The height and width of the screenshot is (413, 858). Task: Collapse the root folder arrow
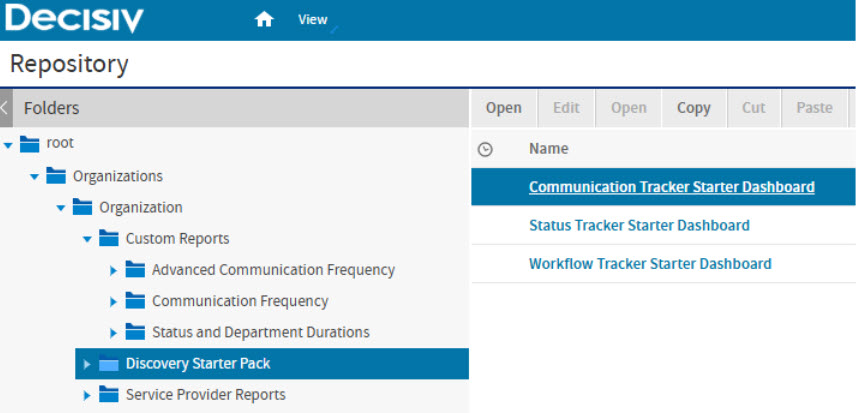click(8, 146)
